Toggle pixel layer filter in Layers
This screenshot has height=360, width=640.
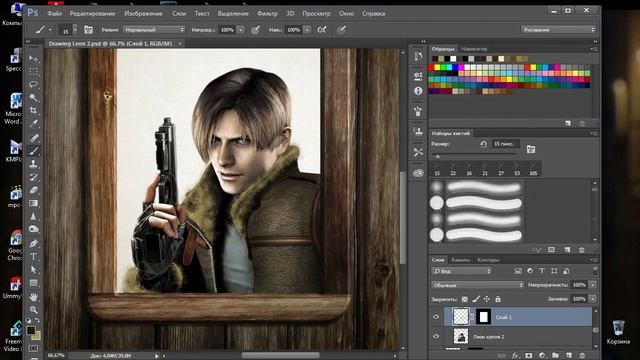tap(518, 271)
